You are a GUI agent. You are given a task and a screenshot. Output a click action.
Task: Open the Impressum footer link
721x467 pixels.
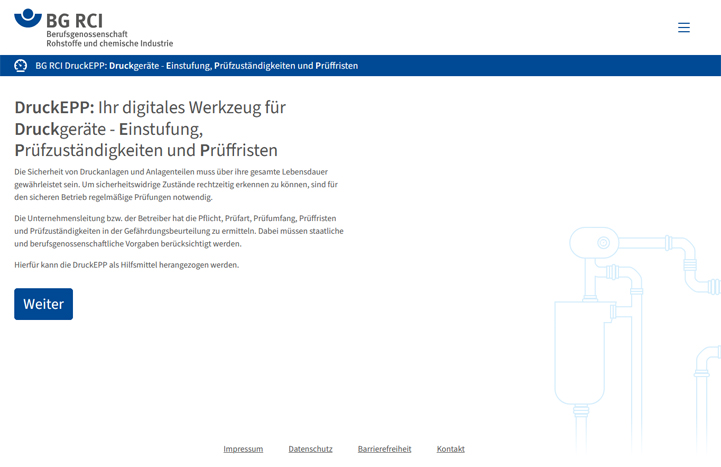[243, 449]
